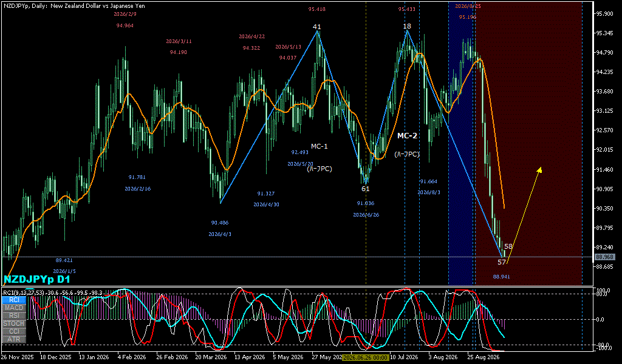Click the low price label '89.421'
Screen dimensions: 622x364
pos(64,260)
